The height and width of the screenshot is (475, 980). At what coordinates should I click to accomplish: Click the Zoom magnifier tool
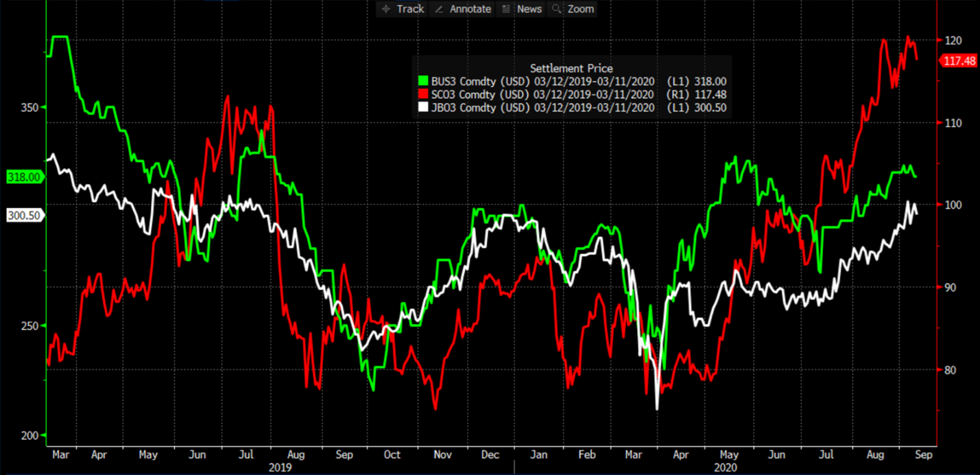[573, 9]
